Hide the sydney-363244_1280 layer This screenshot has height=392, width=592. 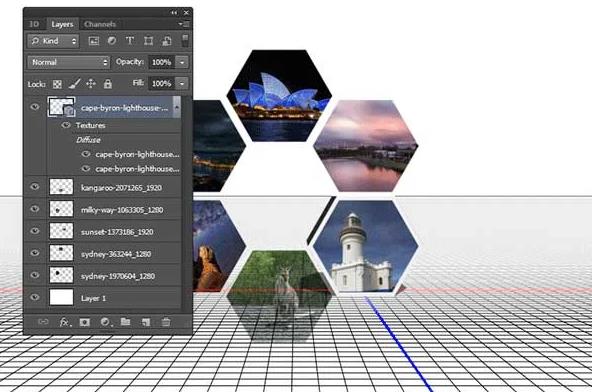[x=35, y=253]
